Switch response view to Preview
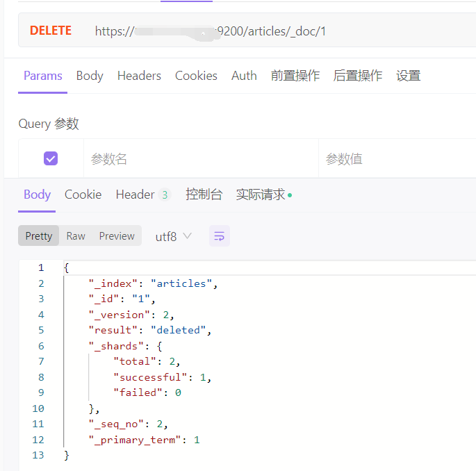Screen dimensions: 476x471 point(117,236)
